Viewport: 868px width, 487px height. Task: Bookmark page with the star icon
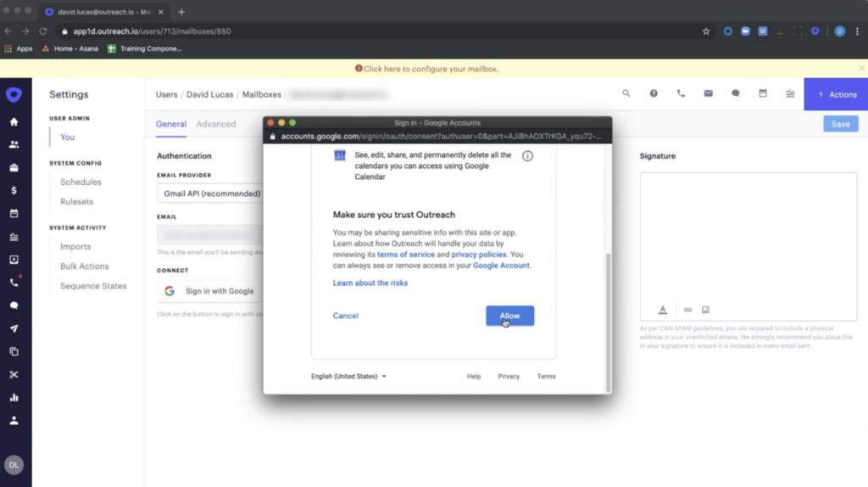[x=706, y=31]
